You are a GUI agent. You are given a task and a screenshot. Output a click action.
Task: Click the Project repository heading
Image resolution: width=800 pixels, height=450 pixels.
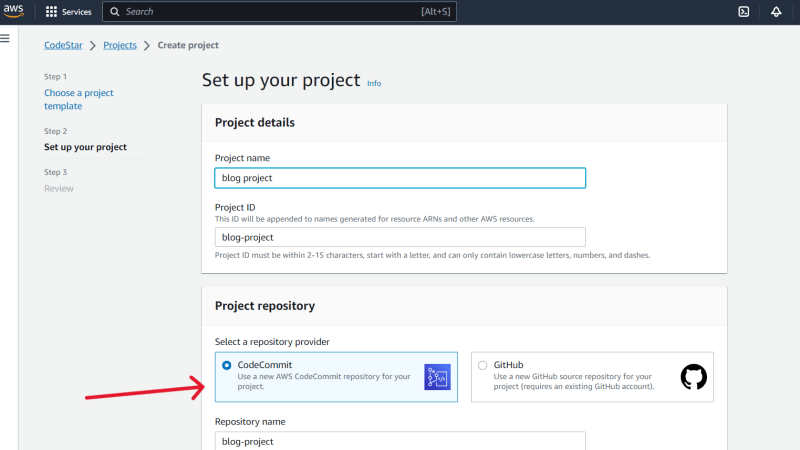(x=265, y=306)
